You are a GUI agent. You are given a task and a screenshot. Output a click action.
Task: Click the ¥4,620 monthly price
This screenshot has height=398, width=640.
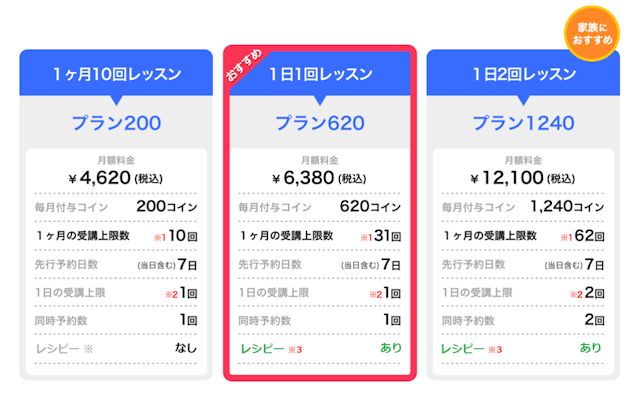pos(116,178)
